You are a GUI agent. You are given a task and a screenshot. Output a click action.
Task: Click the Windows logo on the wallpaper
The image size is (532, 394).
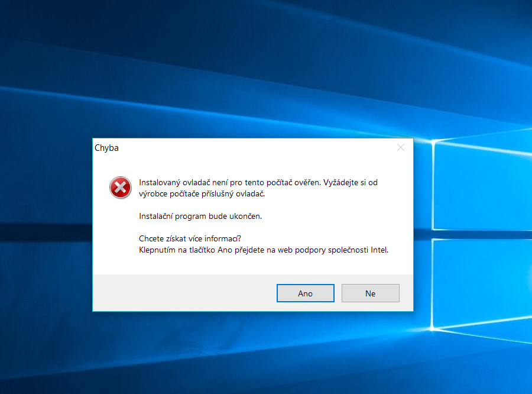[x=479, y=237]
